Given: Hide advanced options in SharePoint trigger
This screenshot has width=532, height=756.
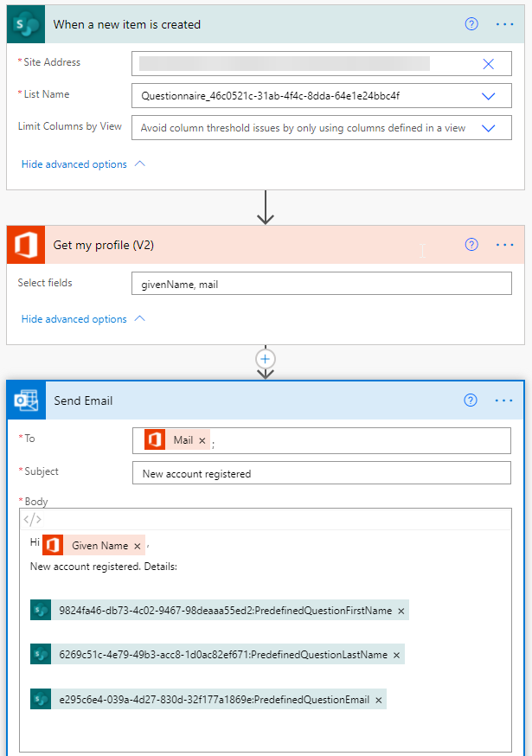Looking at the screenshot, I should [83, 164].
